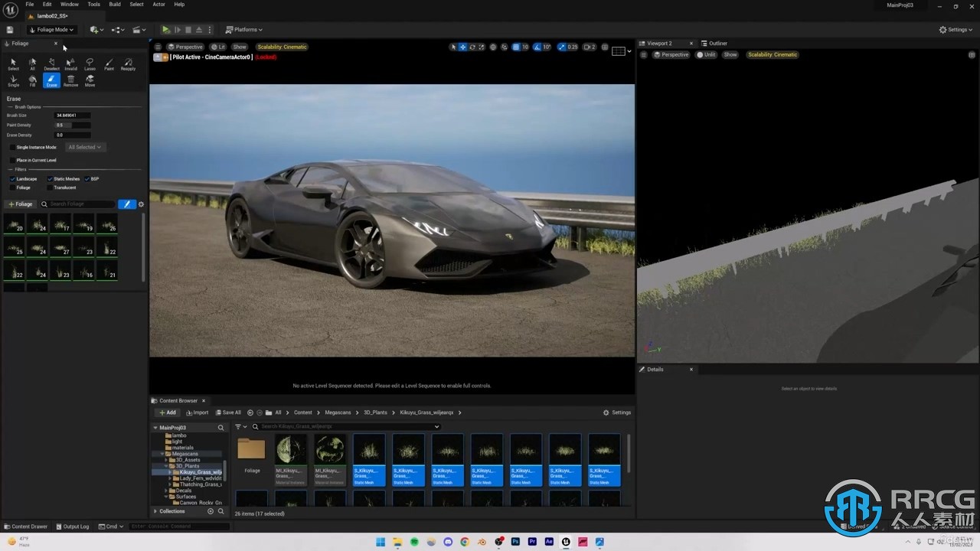Start Play in editor
This screenshot has height=551, width=980.
click(165, 30)
